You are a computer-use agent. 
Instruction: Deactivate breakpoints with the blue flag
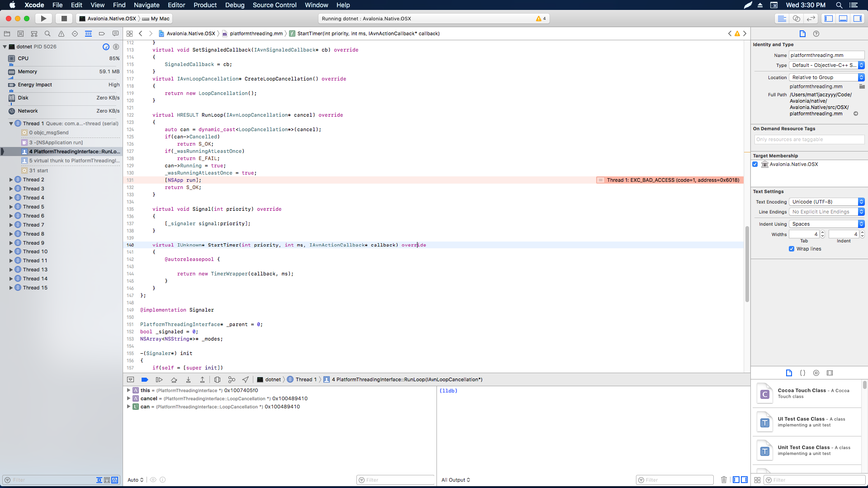tap(145, 379)
